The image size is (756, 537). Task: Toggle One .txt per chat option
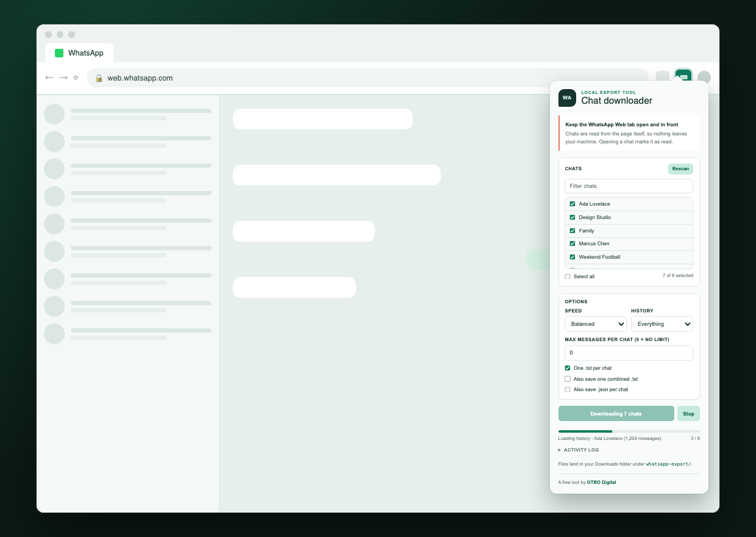tap(568, 368)
